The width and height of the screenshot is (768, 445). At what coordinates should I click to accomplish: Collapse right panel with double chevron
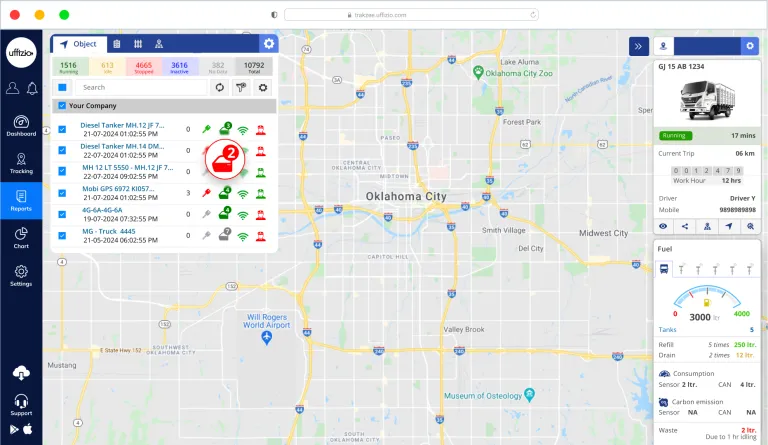(638, 46)
